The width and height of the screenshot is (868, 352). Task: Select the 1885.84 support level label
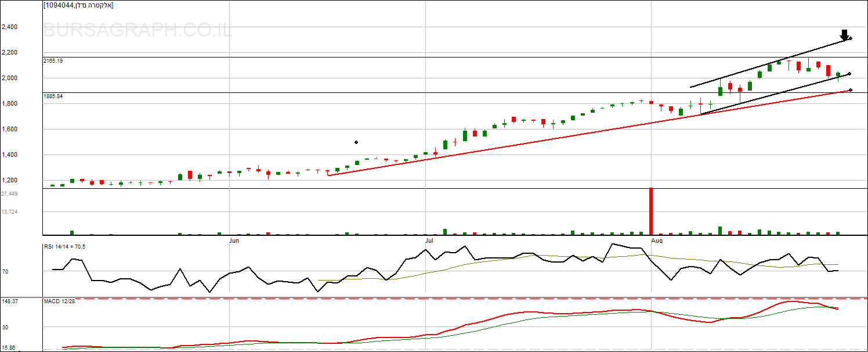[53, 96]
